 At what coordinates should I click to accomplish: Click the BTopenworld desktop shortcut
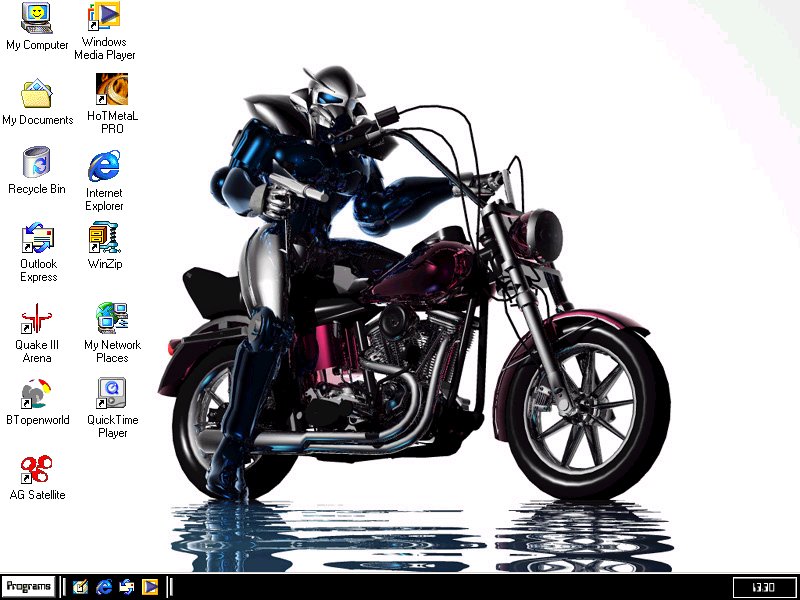click(x=37, y=394)
